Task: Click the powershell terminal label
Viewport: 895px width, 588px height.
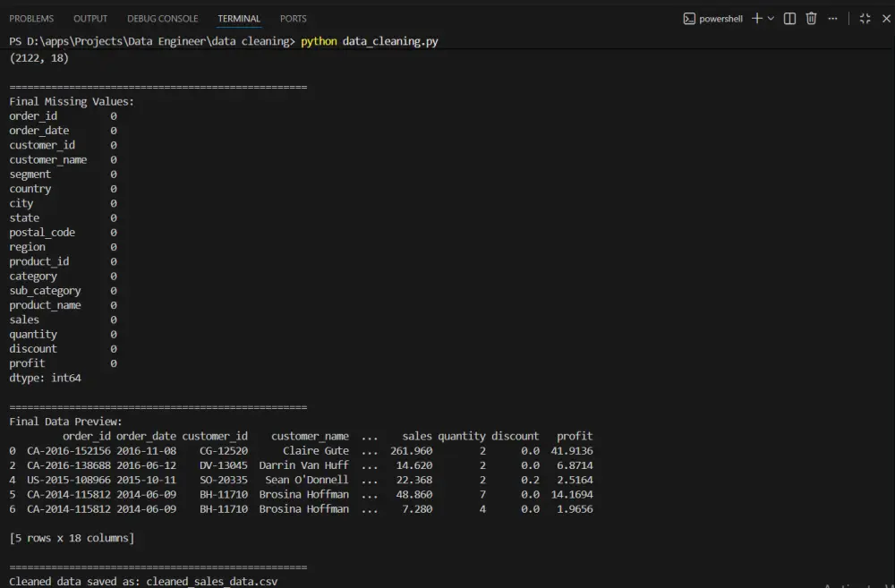Action: coord(721,18)
